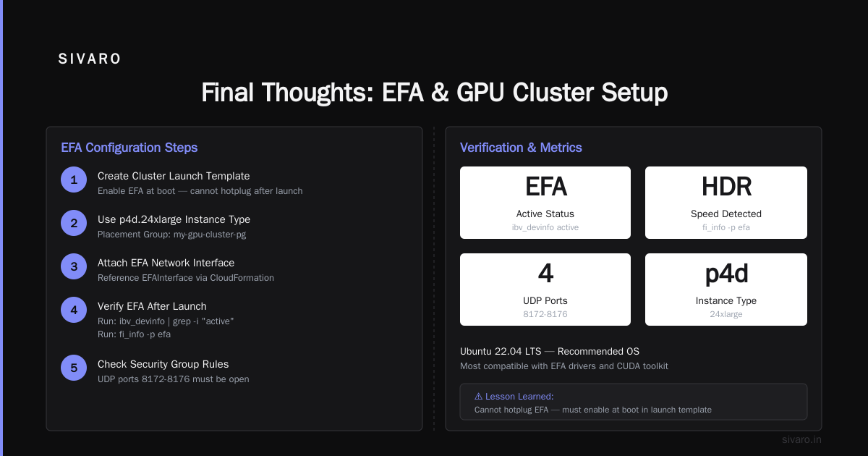868x456 pixels.
Task: Select the ibv_devinfo grep command line
Action: [166, 321]
